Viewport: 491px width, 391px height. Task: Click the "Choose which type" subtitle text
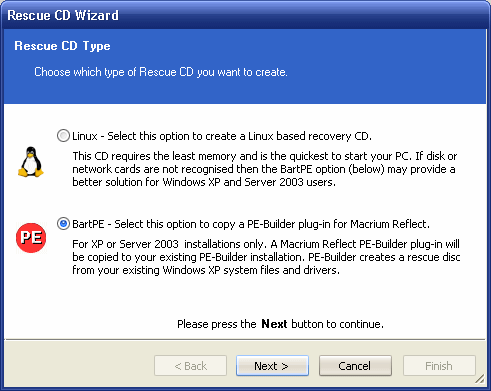point(161,72)
